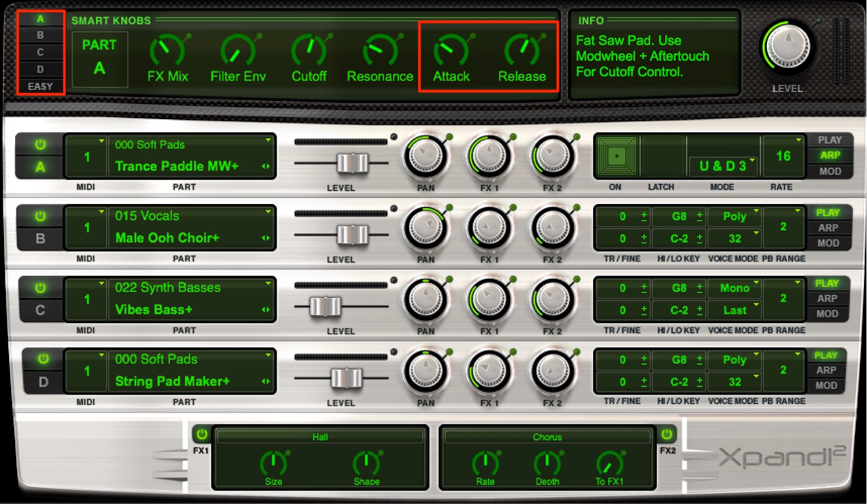Click the Filter Env smart knob

point(238,51)
